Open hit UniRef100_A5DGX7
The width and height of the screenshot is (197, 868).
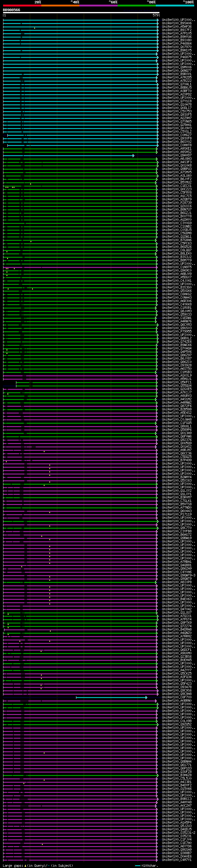176,277
